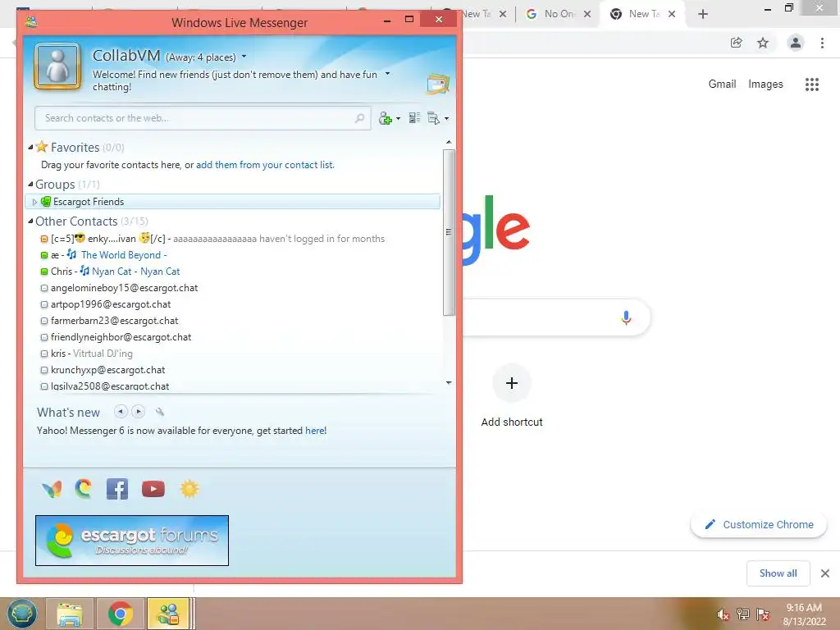The image size is (840, 630).
Task: Open the Escargot swirl icon
Action: pos(84,489)
